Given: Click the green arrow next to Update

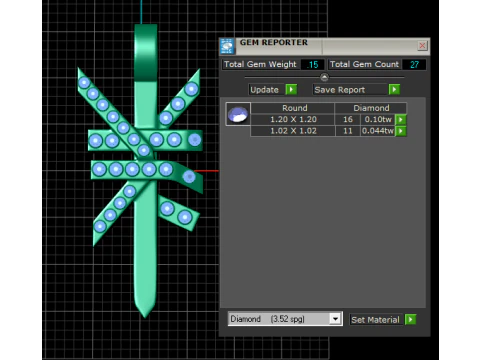Looking at the screenshot, I should [291, 90].
